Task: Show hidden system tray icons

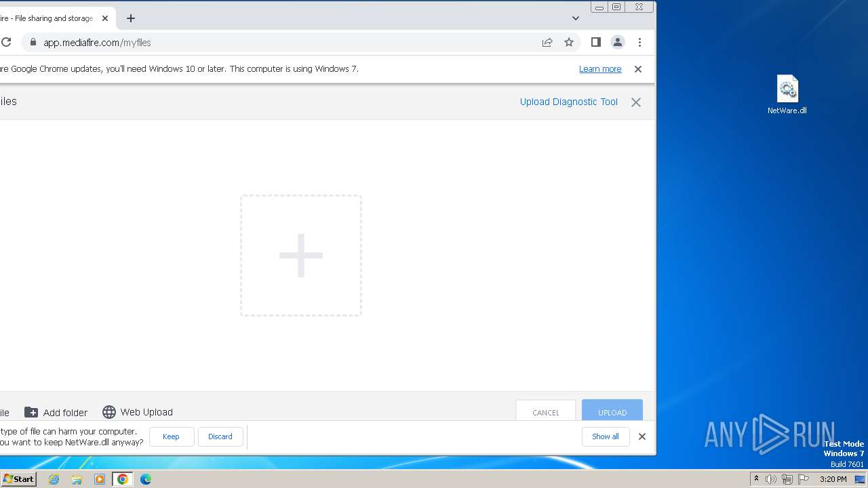Action: [756, 479]
